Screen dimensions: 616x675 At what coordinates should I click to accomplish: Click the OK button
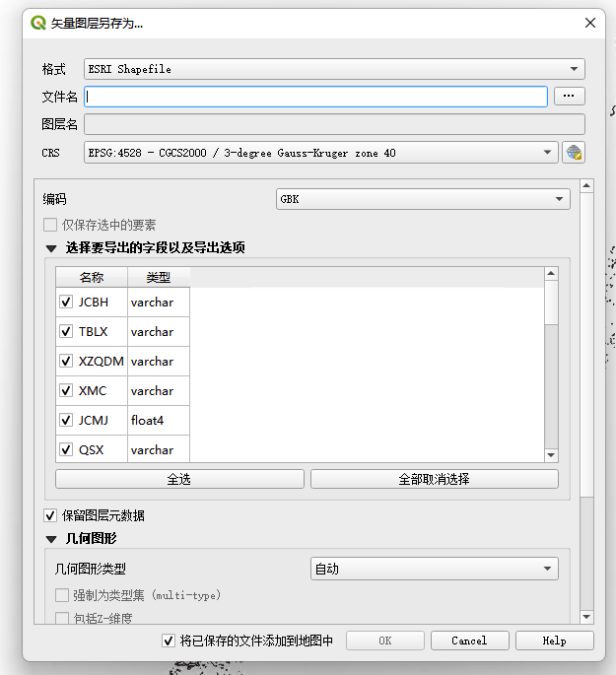(x=384, y=641)
